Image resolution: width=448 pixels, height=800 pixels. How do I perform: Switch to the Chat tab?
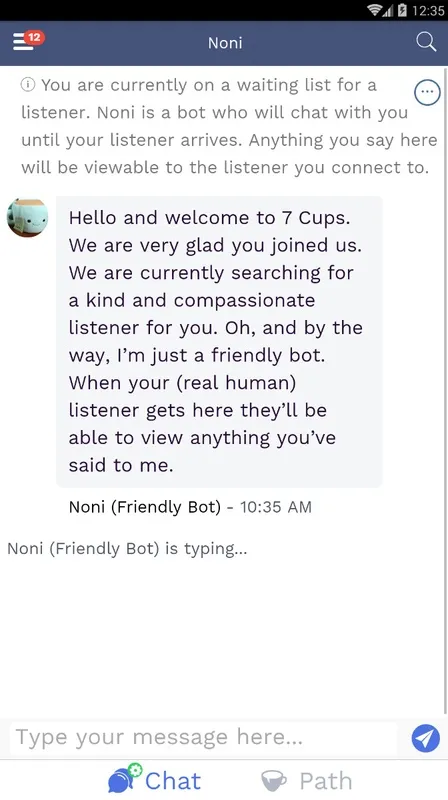click(x=155, y=779)
